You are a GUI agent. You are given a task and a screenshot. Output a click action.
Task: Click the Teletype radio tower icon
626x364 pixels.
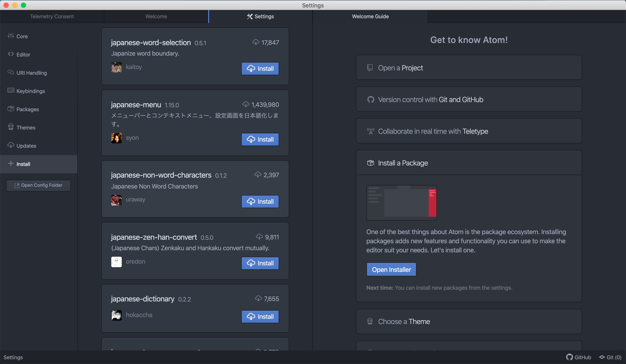coord(370,131)
